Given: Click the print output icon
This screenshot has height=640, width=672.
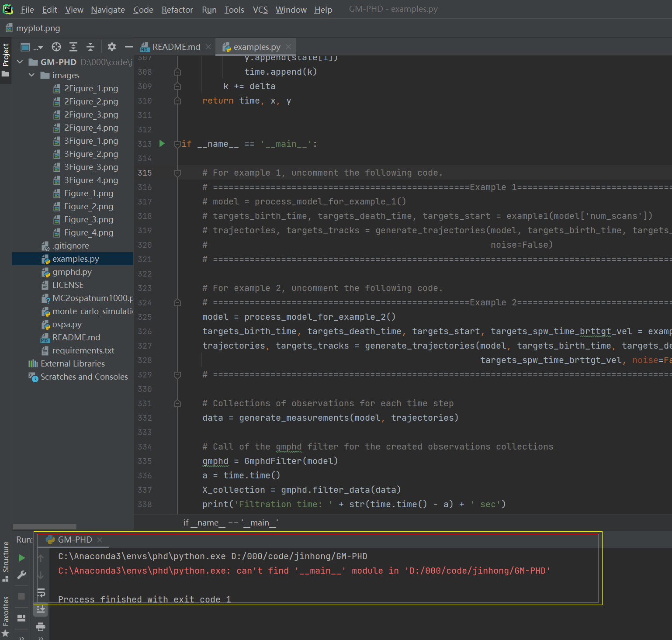Looking at the screenshot, I should point(41,627).
